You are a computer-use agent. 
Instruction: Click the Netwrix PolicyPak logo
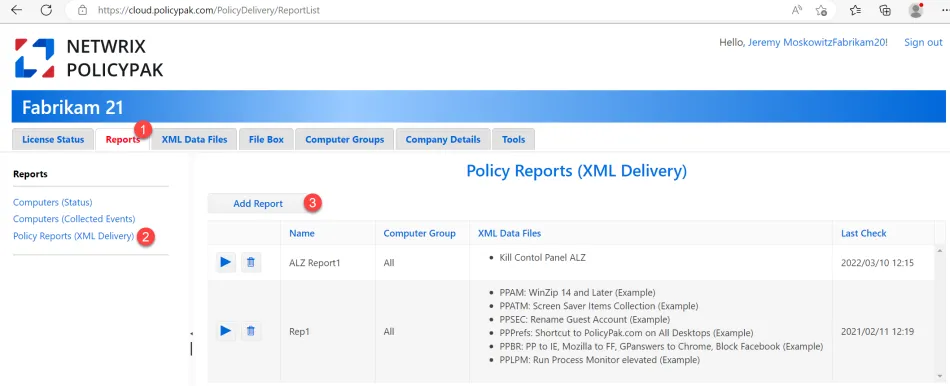[x=89, y=58]
